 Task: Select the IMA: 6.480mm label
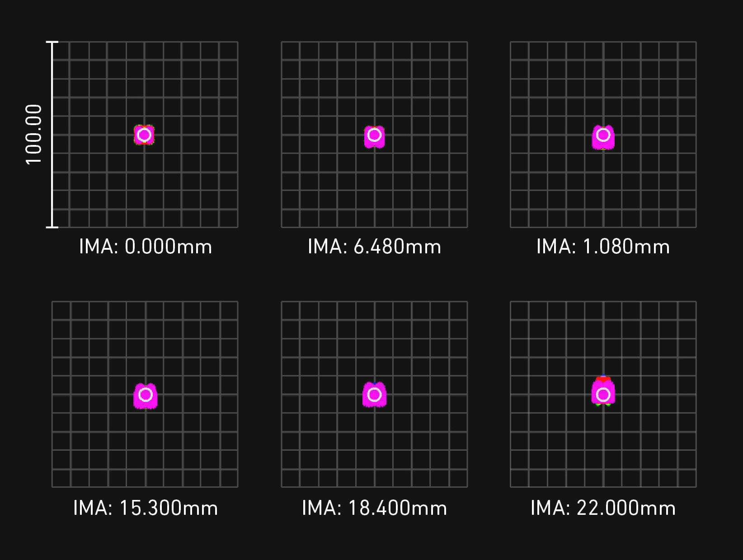[x=374, y=247]
